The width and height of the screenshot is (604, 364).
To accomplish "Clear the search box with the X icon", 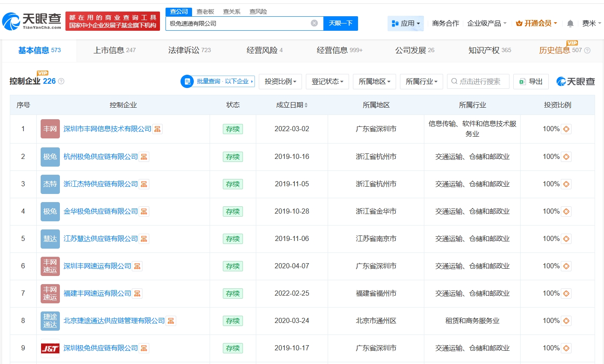I will (314, 23).
